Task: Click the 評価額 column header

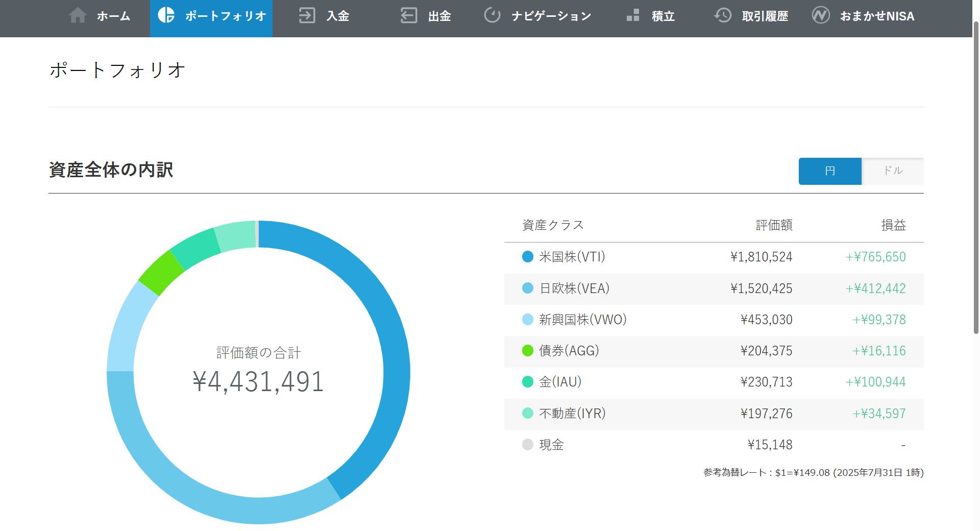Action: tap(774, 225)
